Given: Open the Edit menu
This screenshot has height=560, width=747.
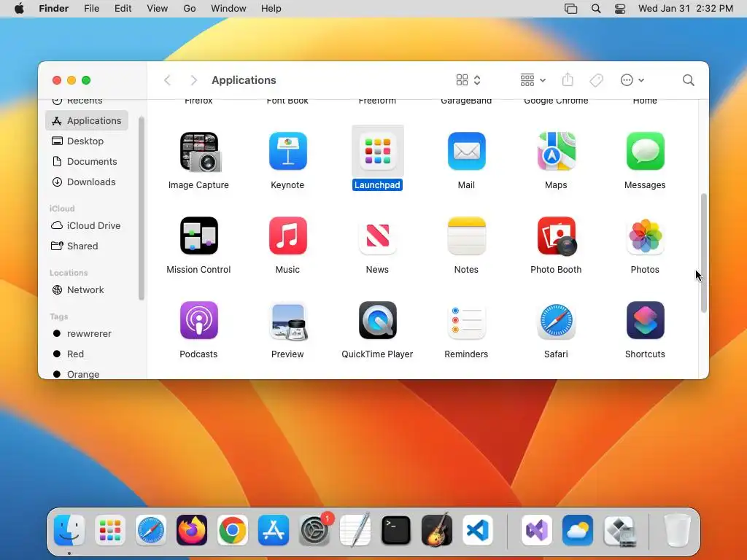Looking at the screenshot, I should click(x=123, y=9).
